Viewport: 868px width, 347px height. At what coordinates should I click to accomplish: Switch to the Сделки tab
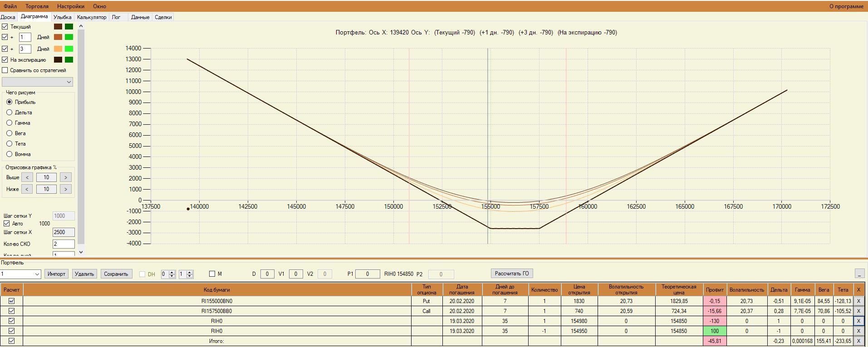click(x=163, y=17)
